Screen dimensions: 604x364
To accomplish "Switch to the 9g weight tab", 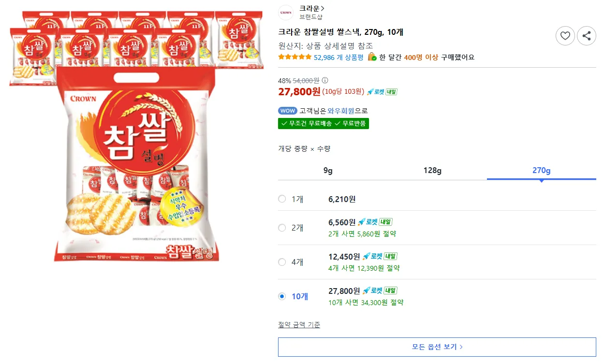I will coord(328,171).
